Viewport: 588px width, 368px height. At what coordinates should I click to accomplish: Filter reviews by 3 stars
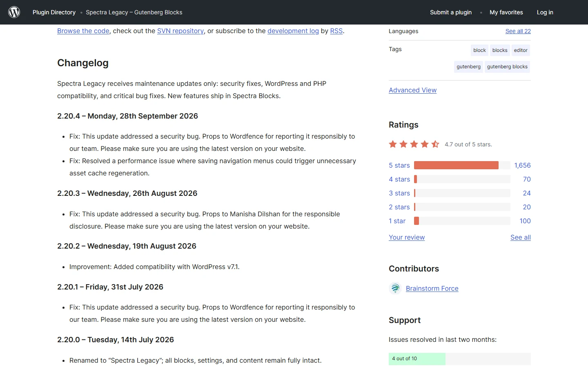(x=399, y=193)
